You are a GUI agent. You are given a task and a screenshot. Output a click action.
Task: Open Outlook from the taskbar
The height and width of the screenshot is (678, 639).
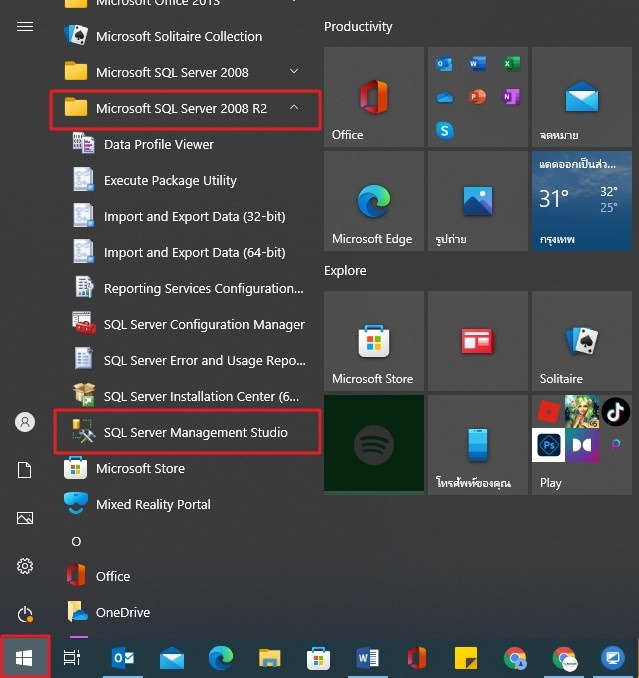[x=123, y=658]
